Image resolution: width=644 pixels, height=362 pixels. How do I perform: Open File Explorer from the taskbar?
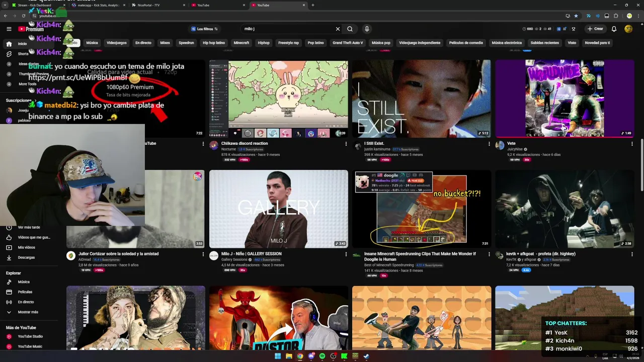click(289, 356)
